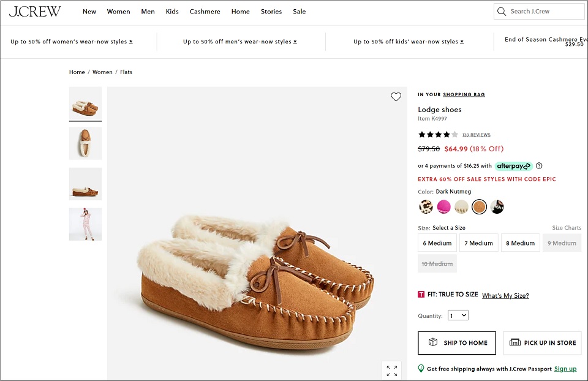The height and width of the screenshot is (381, 588).
Task: View the model photo thumbnail
Action: click(x=85, y=224)
